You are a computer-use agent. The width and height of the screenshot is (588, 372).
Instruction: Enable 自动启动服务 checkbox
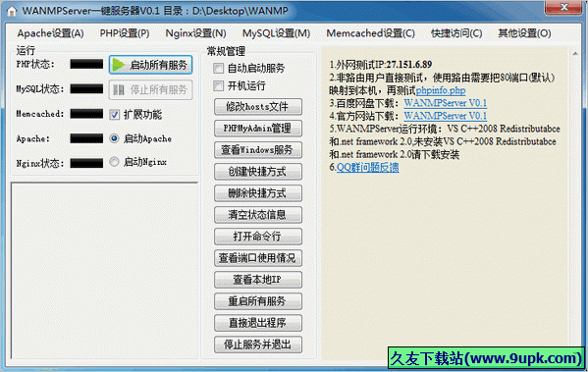pyautogui.click(x=218, y=69)
